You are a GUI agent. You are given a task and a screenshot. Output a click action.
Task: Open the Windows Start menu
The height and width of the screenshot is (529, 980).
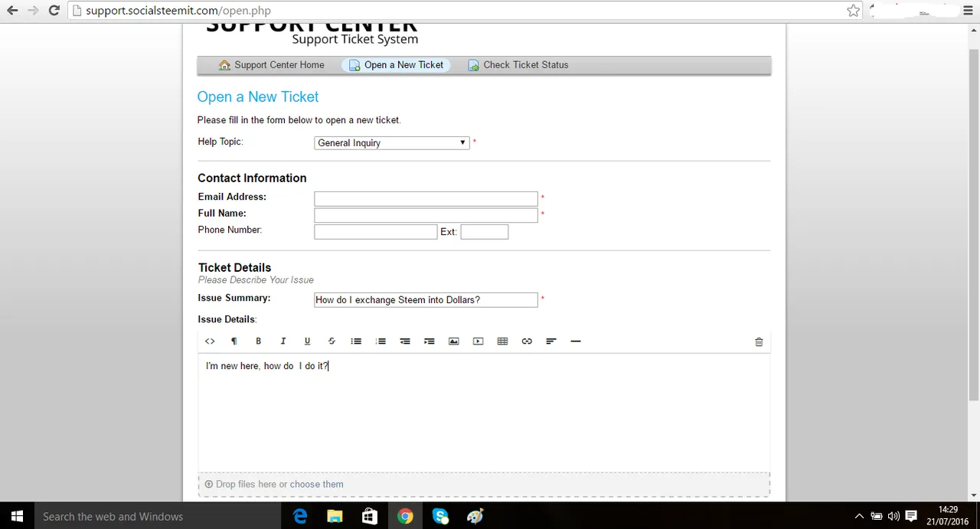(17, 517)
